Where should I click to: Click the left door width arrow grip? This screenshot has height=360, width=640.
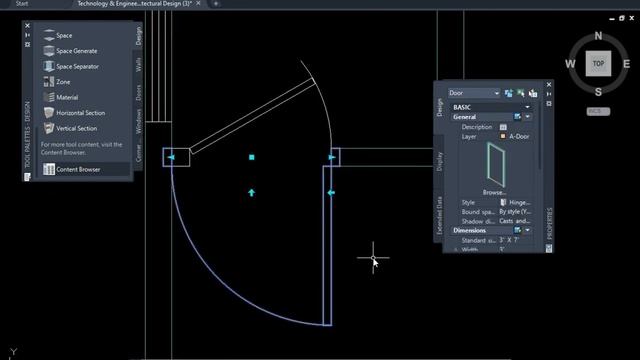point(171,157)
